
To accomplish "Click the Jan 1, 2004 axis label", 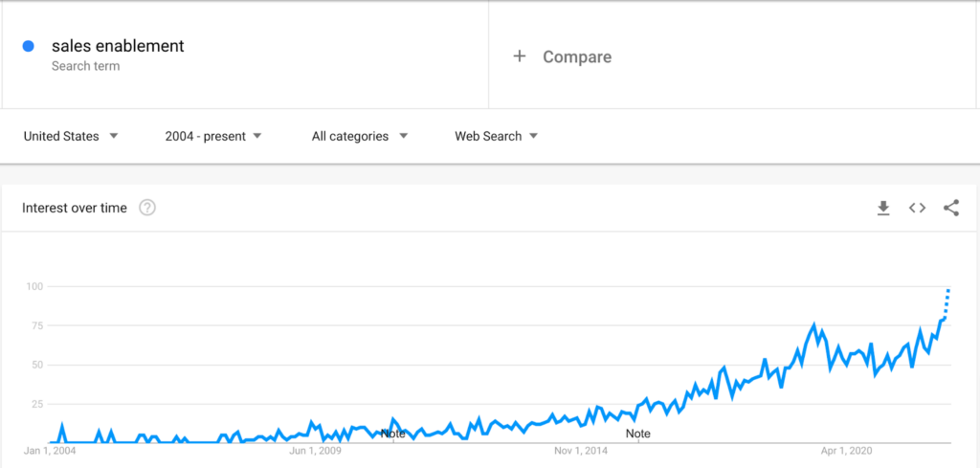I will (x=50, y=451).
